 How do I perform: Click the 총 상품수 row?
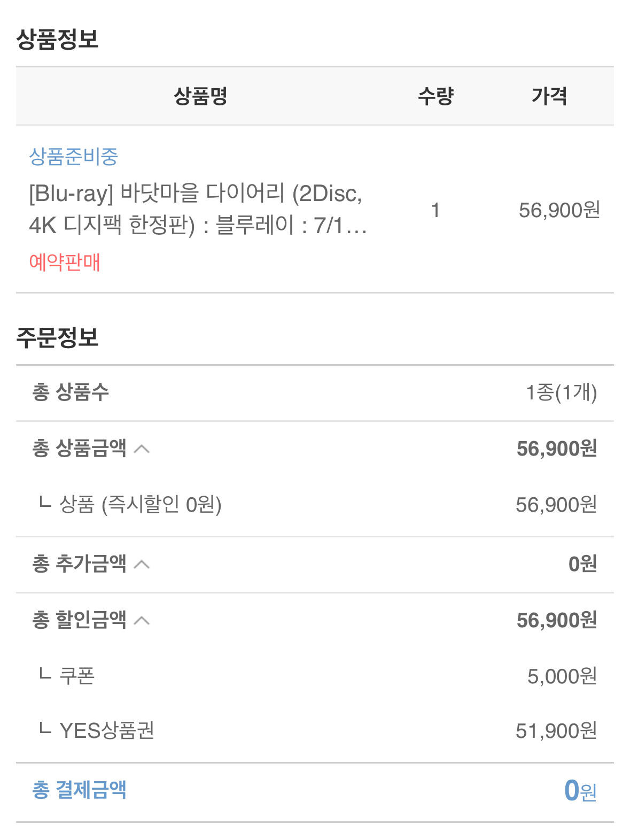click(x=71, y=392)
